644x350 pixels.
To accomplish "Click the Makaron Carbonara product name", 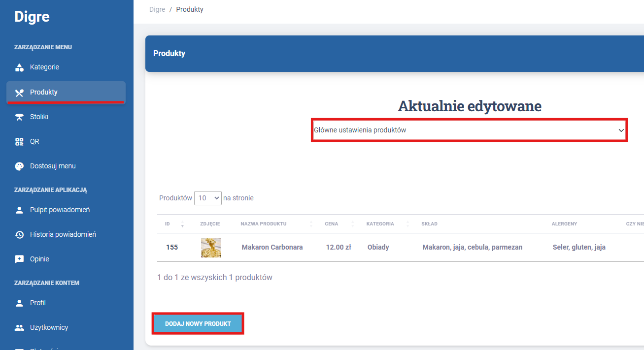I will point(272,247).
